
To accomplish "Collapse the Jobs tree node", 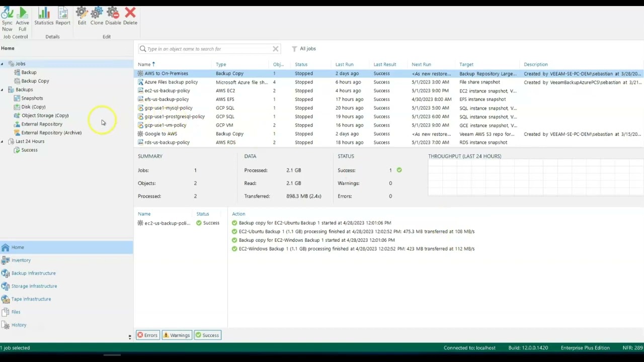I will (2, 64).
